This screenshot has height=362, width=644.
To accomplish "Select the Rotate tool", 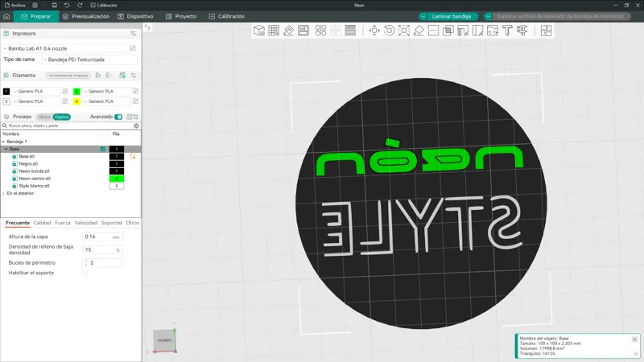I will click(389, 31).
